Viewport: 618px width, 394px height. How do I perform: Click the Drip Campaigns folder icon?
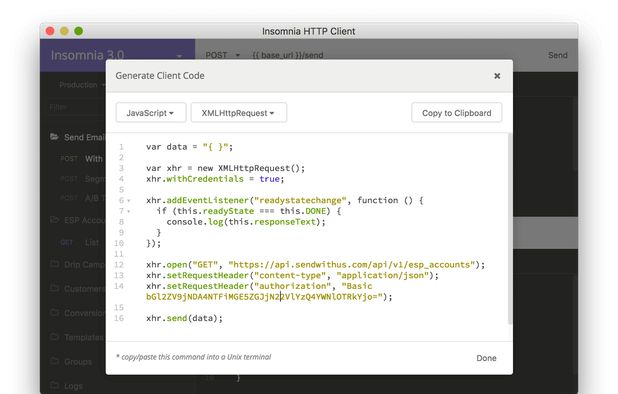(x=54, y=264)
